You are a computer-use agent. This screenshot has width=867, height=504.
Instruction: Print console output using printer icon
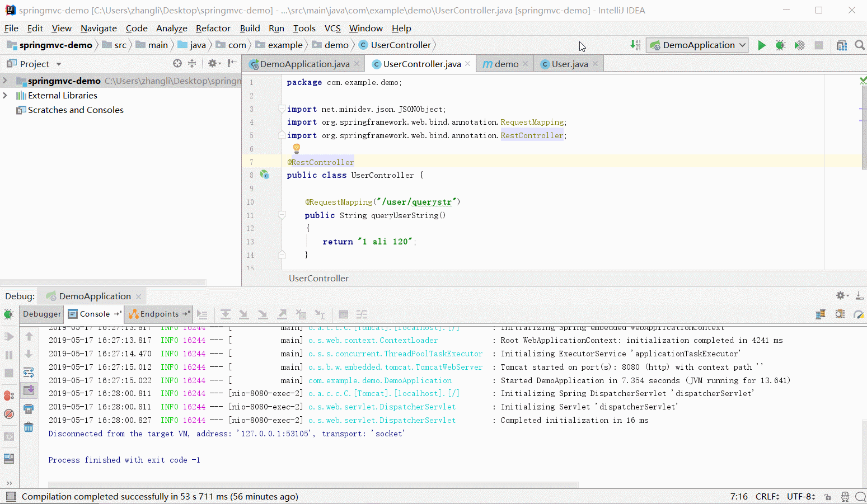coord(29,409)
